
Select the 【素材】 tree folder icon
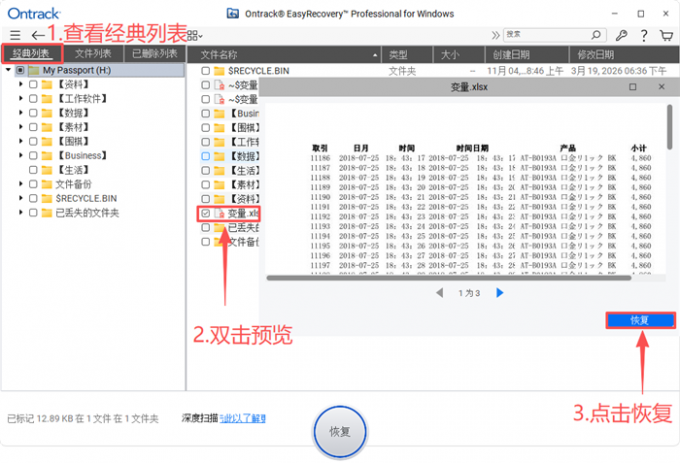[46, 127]
